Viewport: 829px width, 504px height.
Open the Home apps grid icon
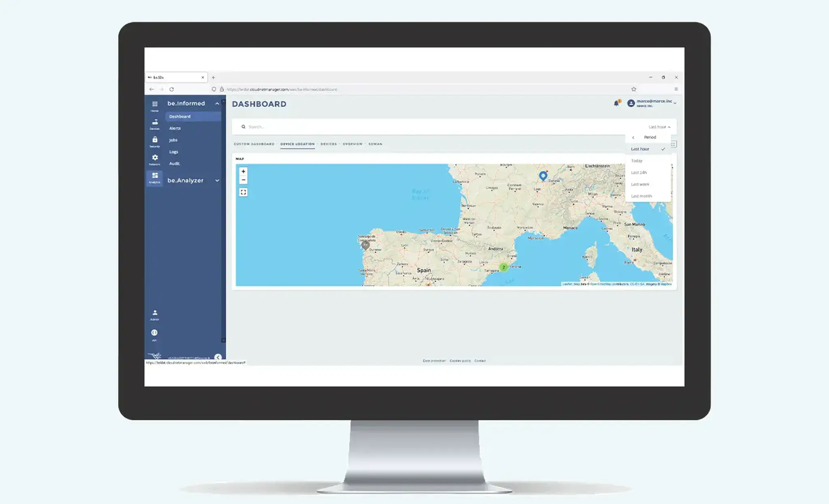(x=155, y=104)
